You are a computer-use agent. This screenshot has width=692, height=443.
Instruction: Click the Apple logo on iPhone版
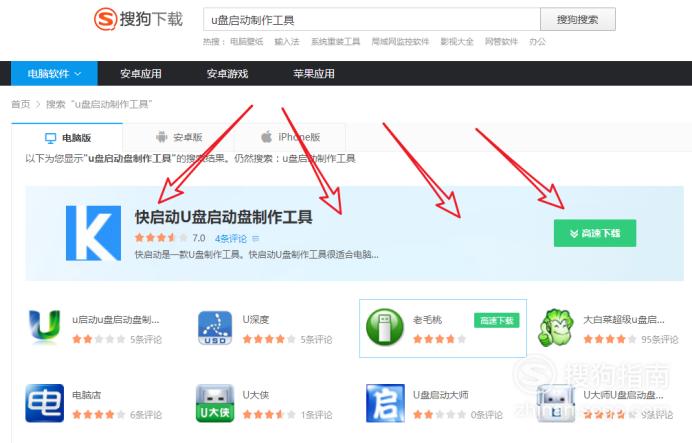click(x=267, y=137)
